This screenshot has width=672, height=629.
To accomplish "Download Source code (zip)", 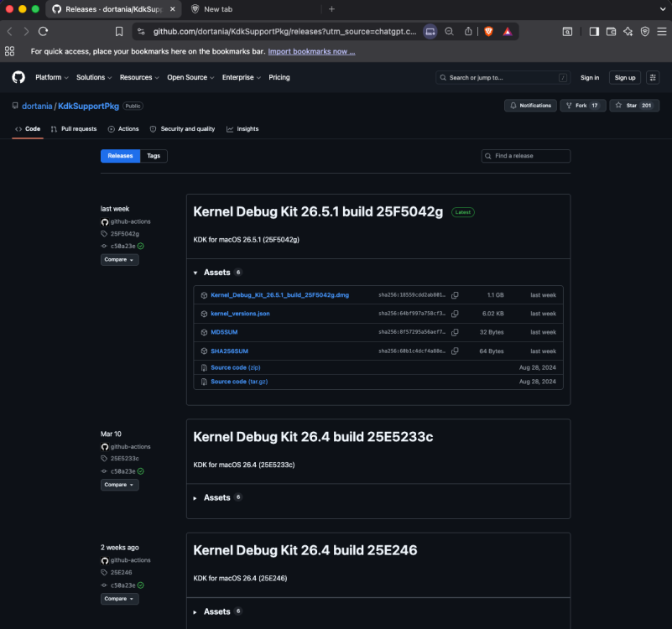I will click(x=236, y=367).
